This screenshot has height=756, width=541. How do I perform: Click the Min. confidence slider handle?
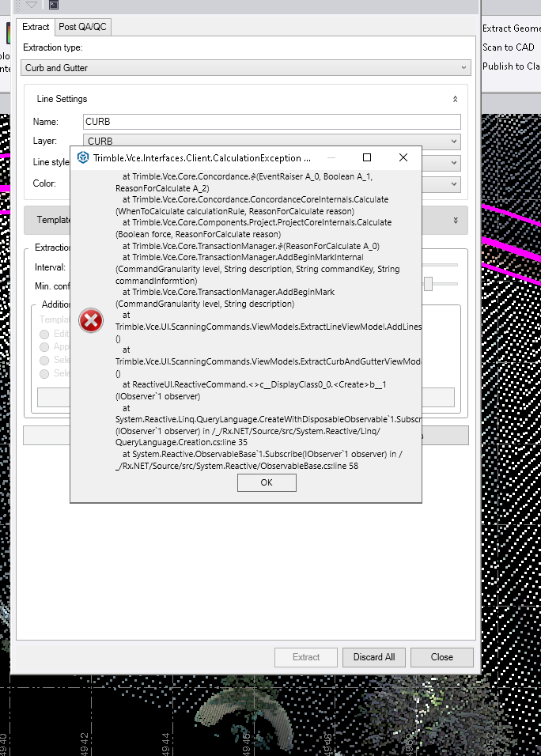point(428,284)
